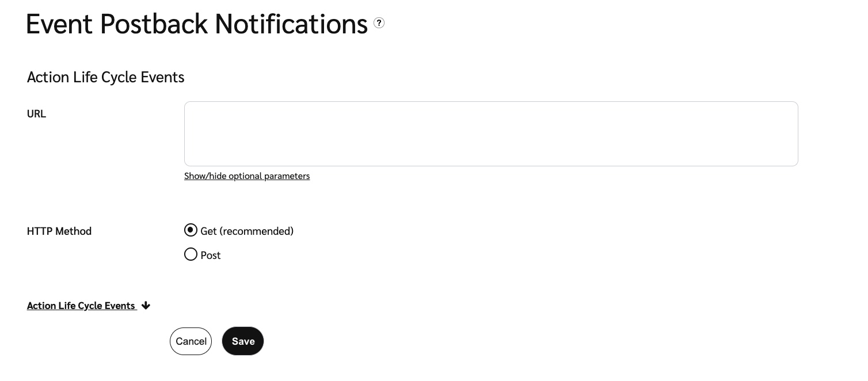
Task: Focus the URL text area
Action: click(491, 134)
